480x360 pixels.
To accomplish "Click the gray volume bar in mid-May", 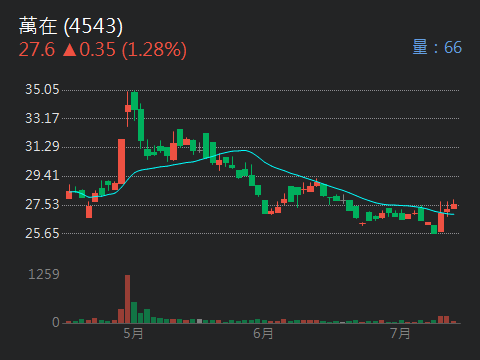I will coord(199,321).
